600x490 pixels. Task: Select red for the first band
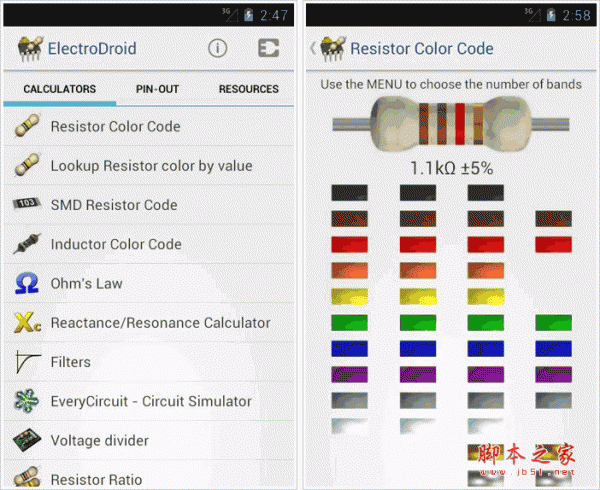(x=349, y=245)
